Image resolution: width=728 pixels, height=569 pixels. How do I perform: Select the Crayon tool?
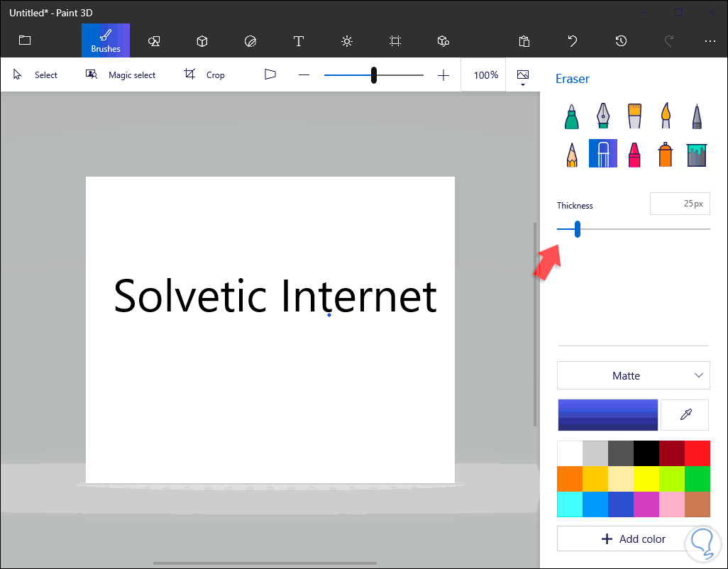click(x=634, y=153)
